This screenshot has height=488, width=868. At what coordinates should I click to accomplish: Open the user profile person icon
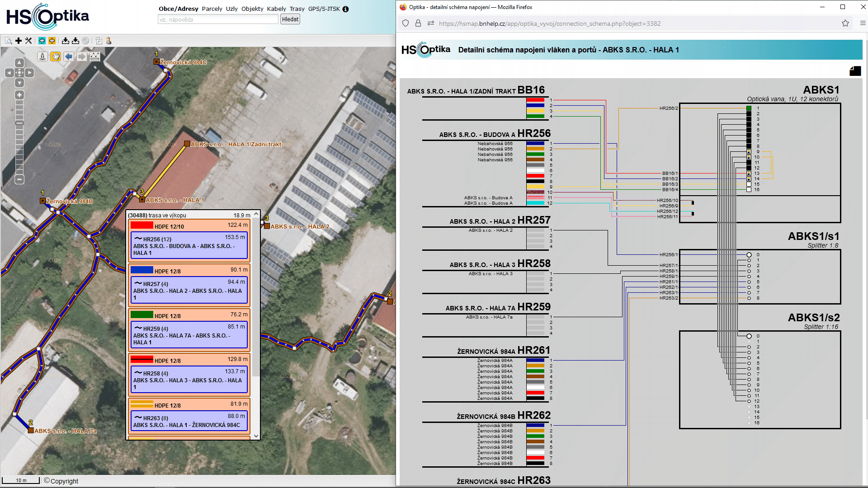tap(108, 41)
